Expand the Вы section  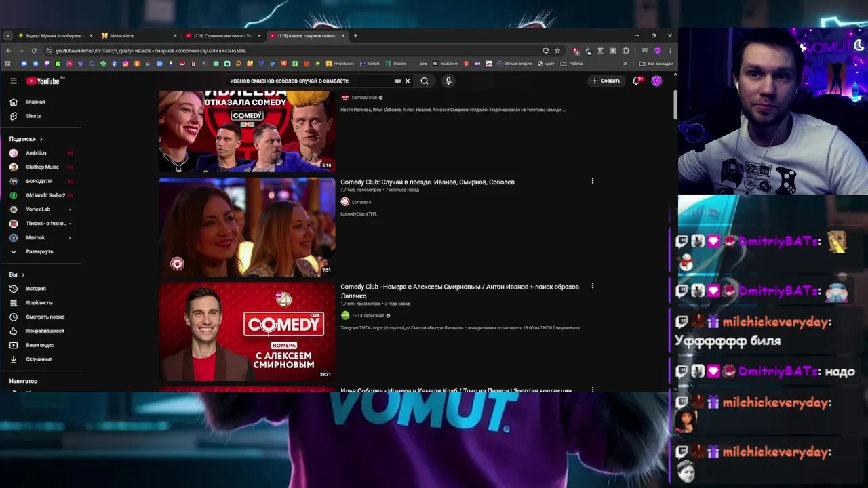click(17, 274)
